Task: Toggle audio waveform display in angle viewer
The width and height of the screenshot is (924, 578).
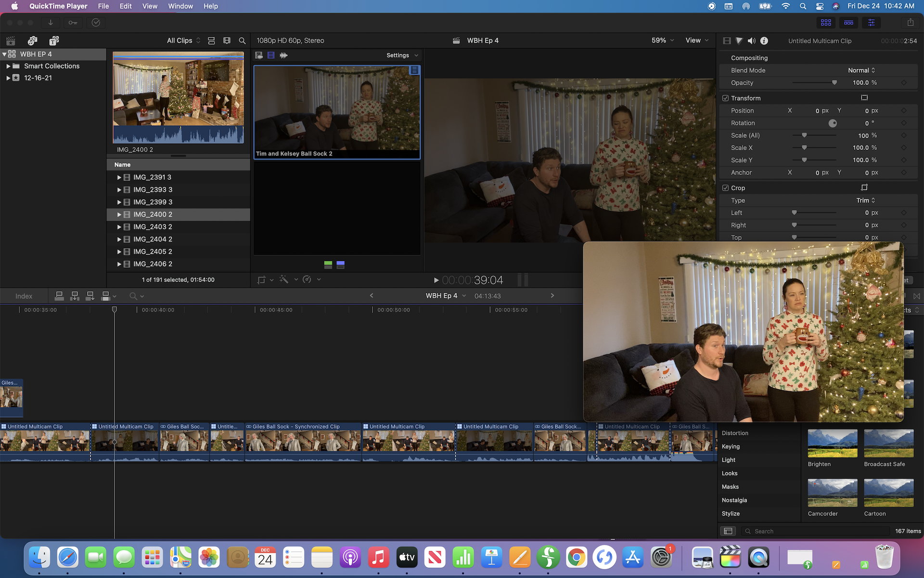Action: tap(283, 55)
